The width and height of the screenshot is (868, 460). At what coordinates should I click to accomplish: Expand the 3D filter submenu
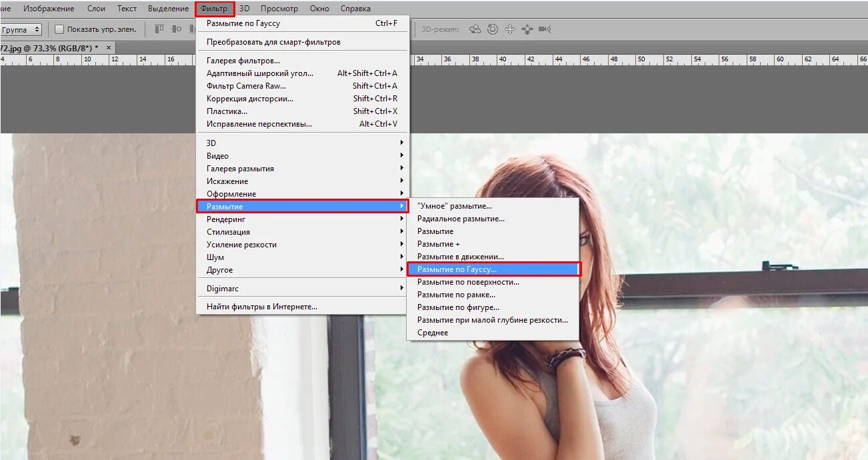[x=303, y=143]
